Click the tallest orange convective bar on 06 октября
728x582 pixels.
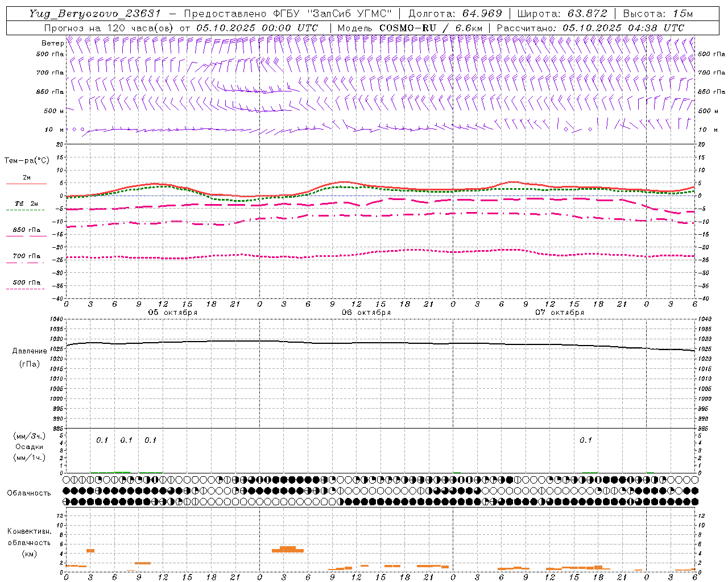click(x=288, y=549)
